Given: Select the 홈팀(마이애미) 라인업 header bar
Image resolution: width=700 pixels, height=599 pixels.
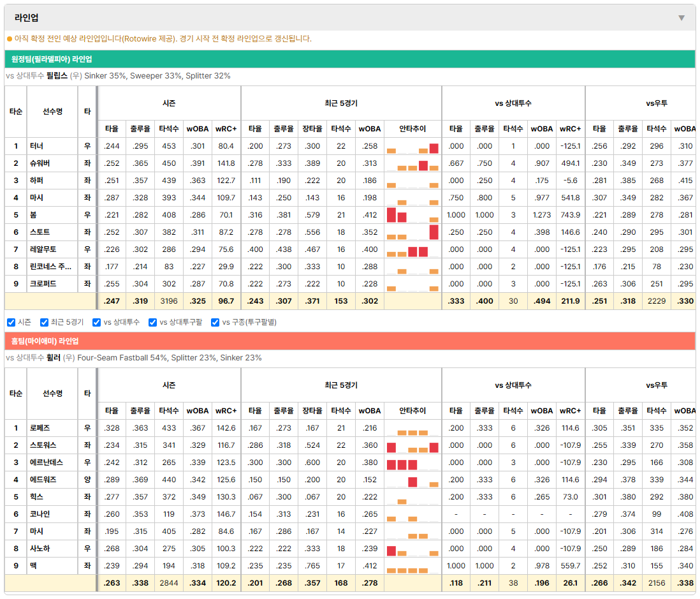Looking at the screenshot, I should [x=350, y=341].
